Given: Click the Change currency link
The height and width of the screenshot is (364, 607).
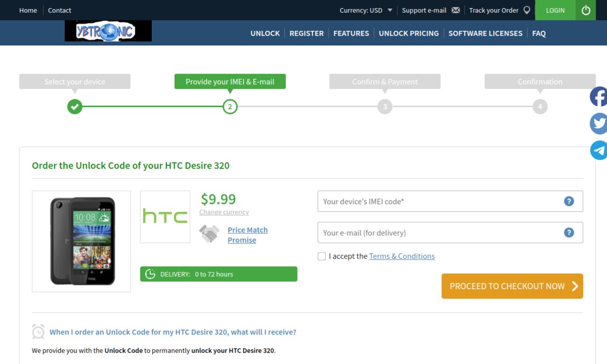Looking at the screenshot, I should (x=224, y=212).
